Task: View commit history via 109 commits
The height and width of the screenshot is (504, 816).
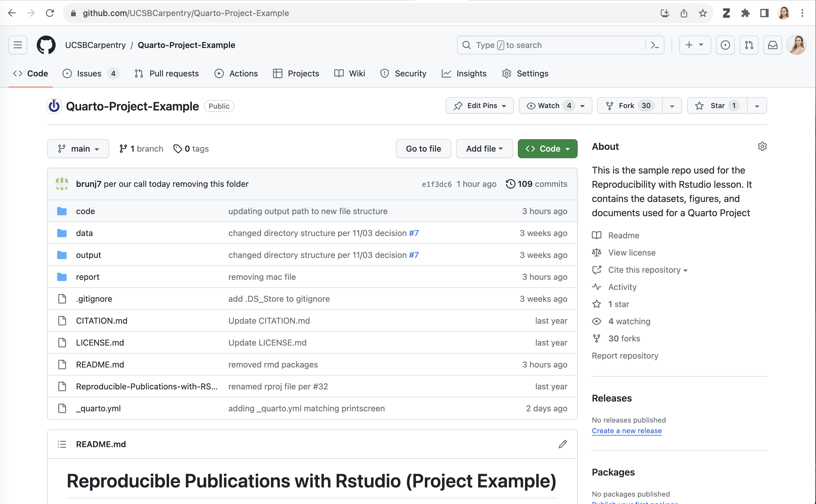Action: coord(536,184)
